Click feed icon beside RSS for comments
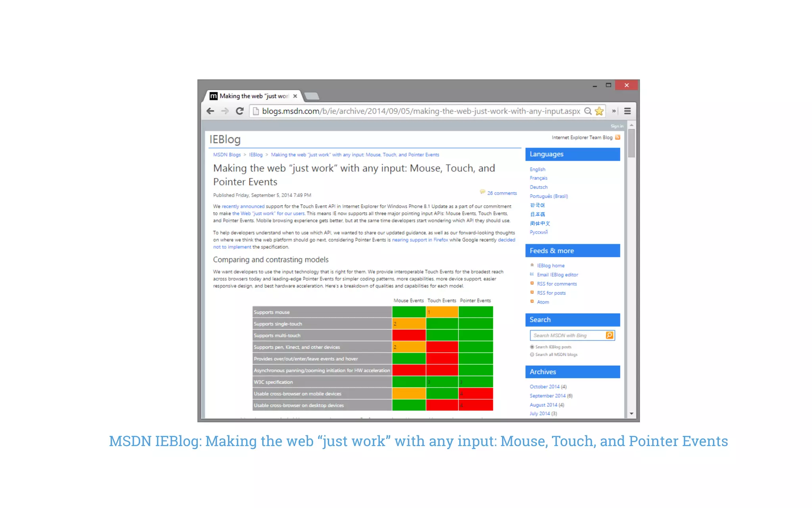 click(x=532, y=283)
